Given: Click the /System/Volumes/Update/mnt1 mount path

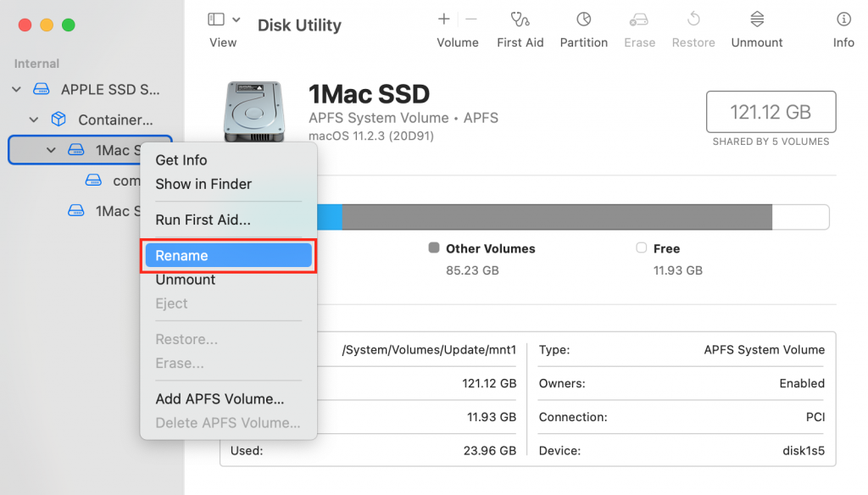Looking at the screenshot, I should tap(429, 350).
